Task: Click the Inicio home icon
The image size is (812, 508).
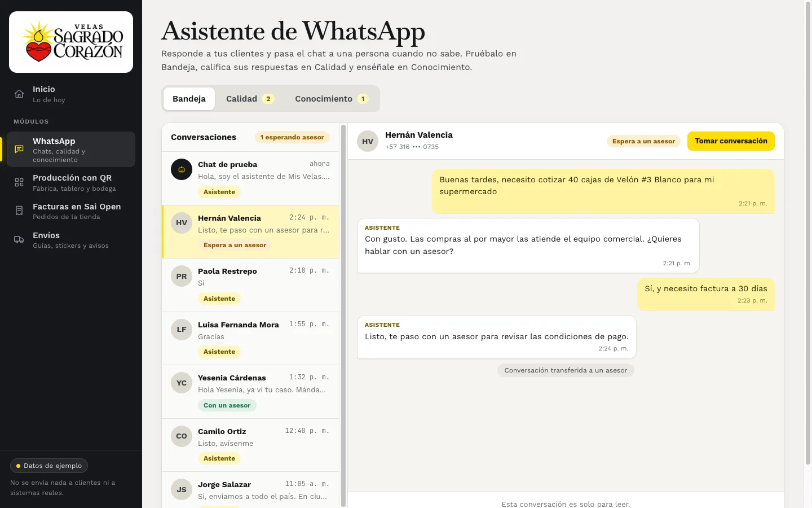Action: [x=19, y=94]
